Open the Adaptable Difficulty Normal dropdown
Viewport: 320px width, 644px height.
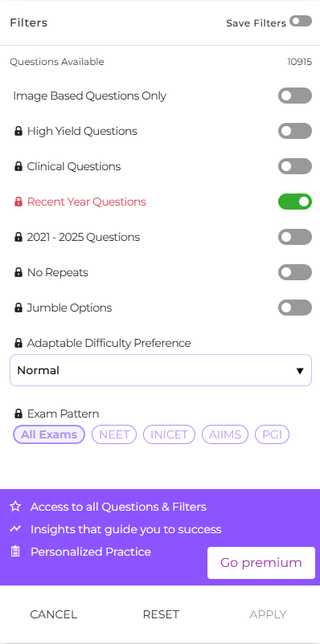coord(161,370)
